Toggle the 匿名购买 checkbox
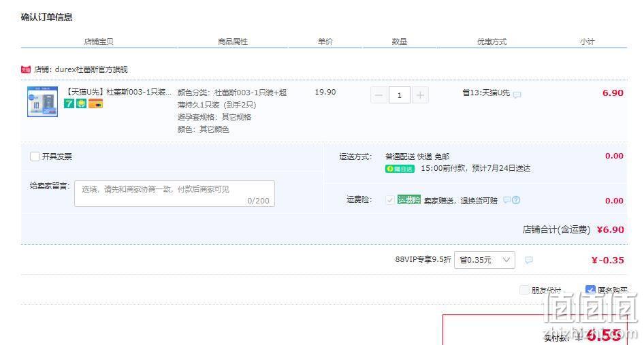 point(590,290)
